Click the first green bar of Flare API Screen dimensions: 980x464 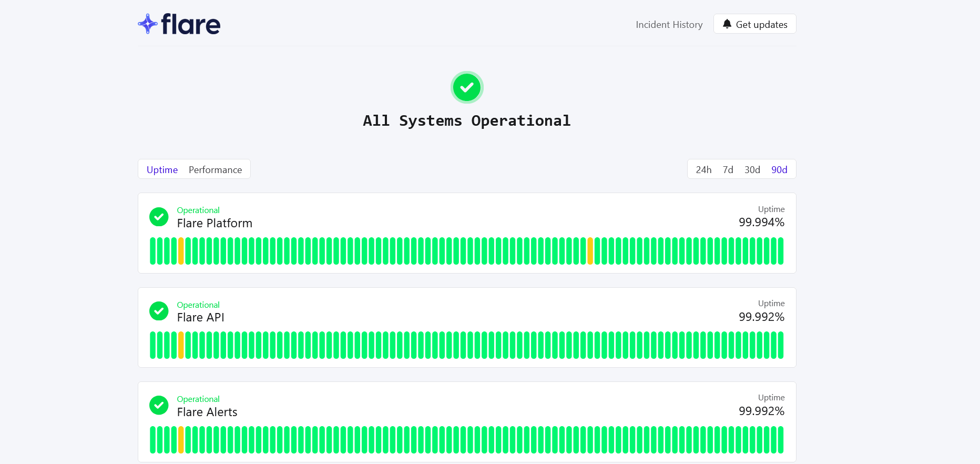(153, 345)
